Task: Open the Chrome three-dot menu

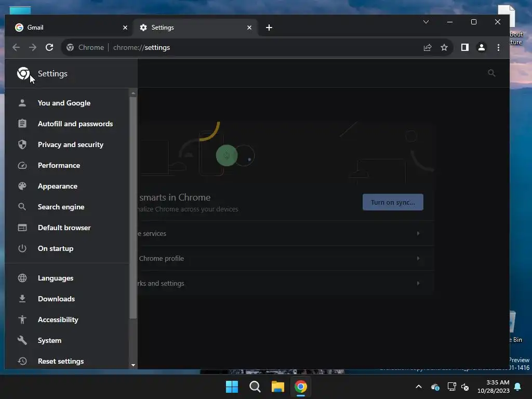Action: tap(498, 47)
